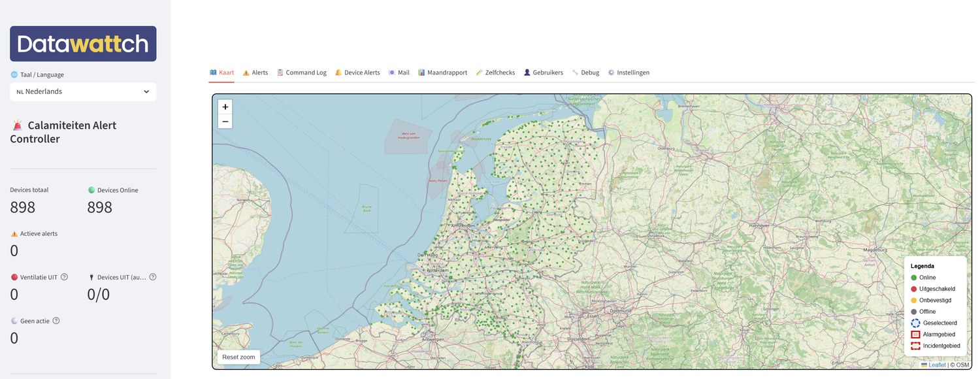Zoom in on the map
Screen dimensions: 980x379
point(225,107)
